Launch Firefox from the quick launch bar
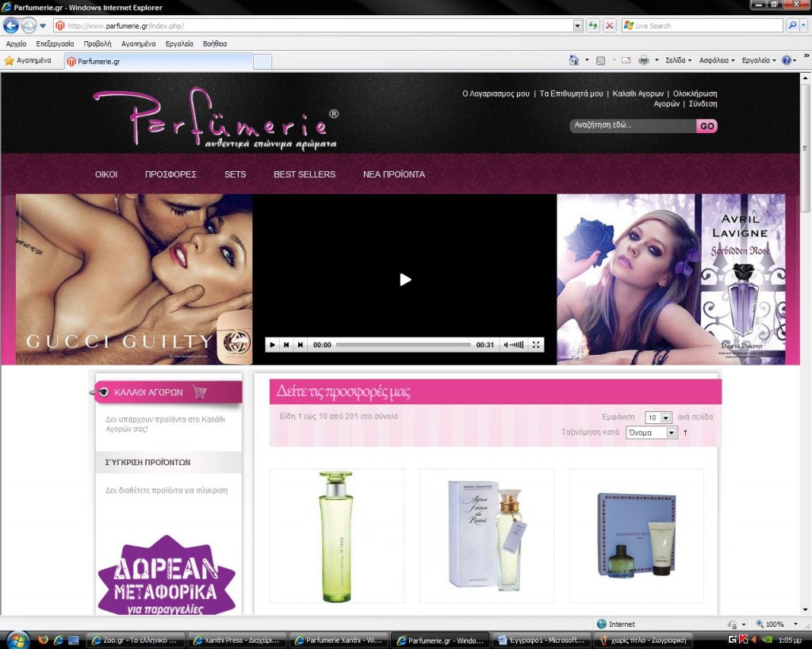The width and height of the screenshot is (812, 649). point(43,639)
